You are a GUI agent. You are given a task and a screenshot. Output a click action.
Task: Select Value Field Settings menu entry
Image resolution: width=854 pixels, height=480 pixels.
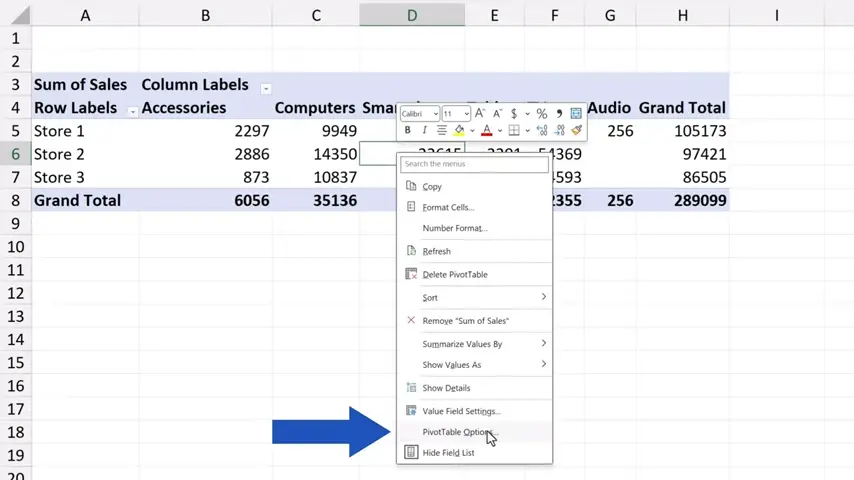(461, 411)
